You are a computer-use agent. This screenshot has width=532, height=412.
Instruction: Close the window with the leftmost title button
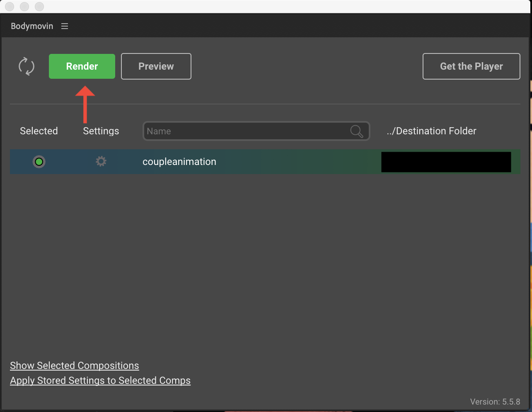[x=10, y=7]
